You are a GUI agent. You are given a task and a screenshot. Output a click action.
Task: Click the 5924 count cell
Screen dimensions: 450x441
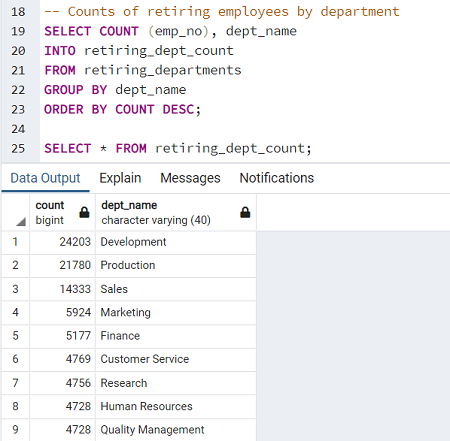click(62, 312)
